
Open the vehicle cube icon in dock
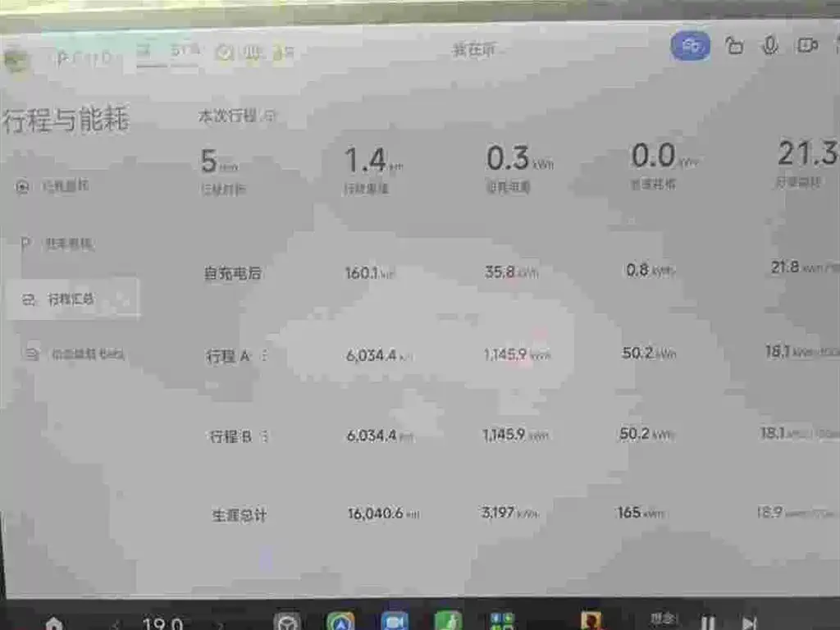tap(287, 622)
